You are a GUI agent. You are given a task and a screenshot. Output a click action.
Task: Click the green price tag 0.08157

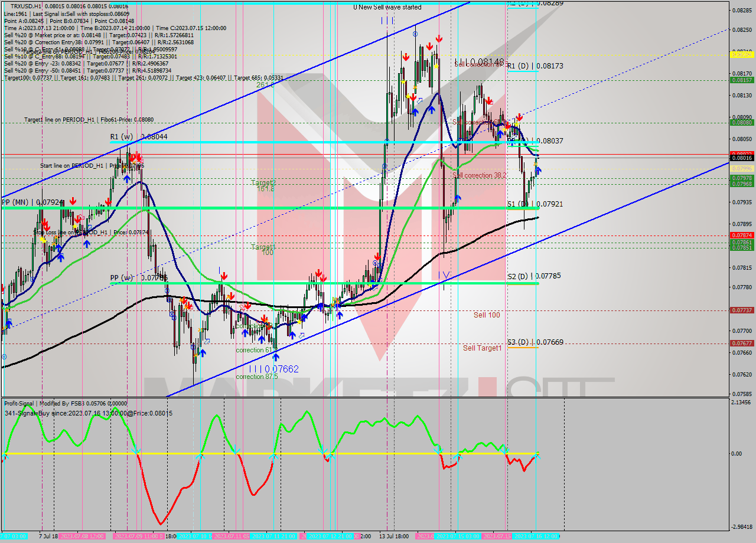[742, 80]
